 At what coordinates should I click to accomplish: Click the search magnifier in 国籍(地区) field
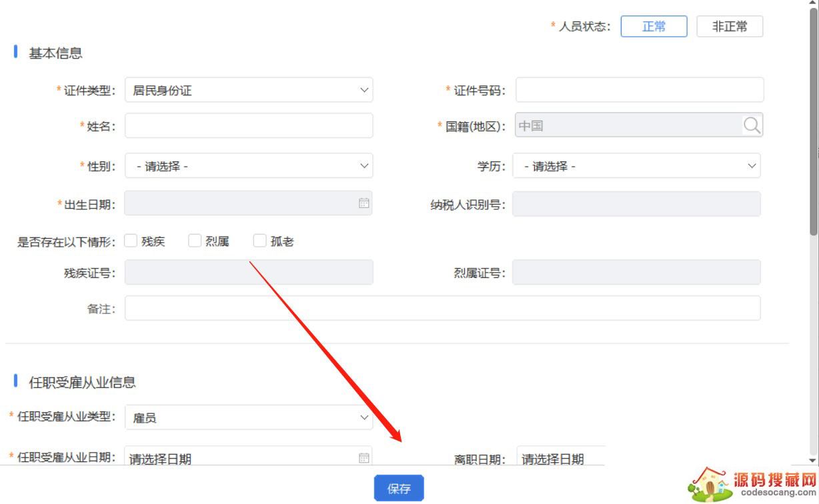point(752,125)
